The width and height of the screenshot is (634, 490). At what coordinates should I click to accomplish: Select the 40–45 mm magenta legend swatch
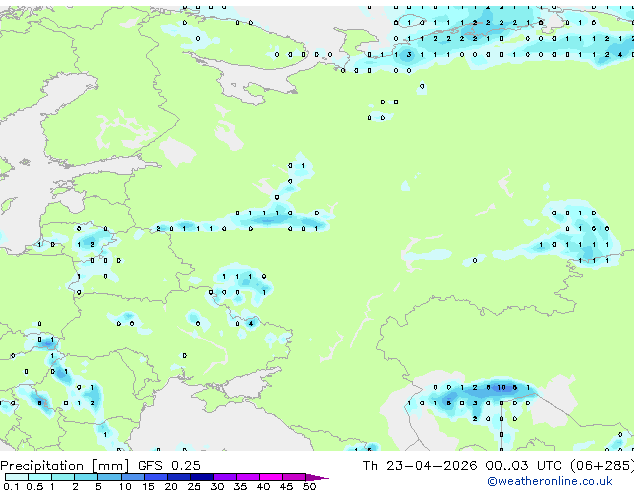(x=271, y=477)
